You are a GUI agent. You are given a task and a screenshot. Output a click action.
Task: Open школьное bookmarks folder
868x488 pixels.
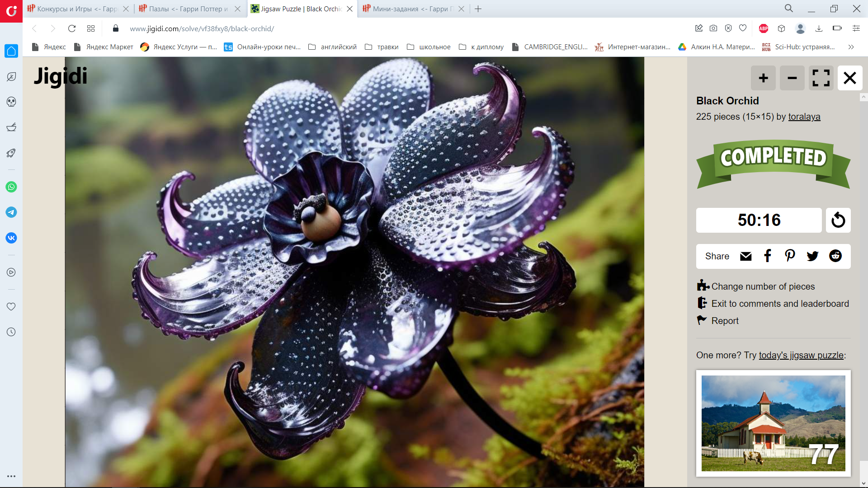coord(429,47)
